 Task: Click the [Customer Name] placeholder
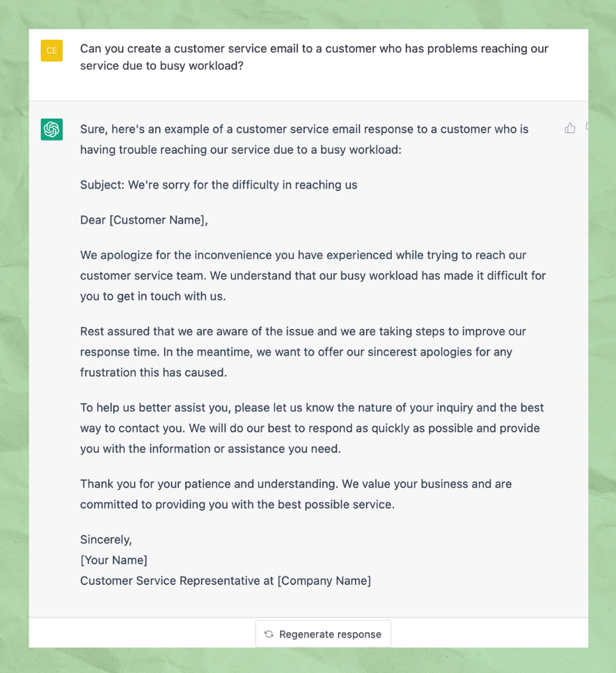click(159, 220)
